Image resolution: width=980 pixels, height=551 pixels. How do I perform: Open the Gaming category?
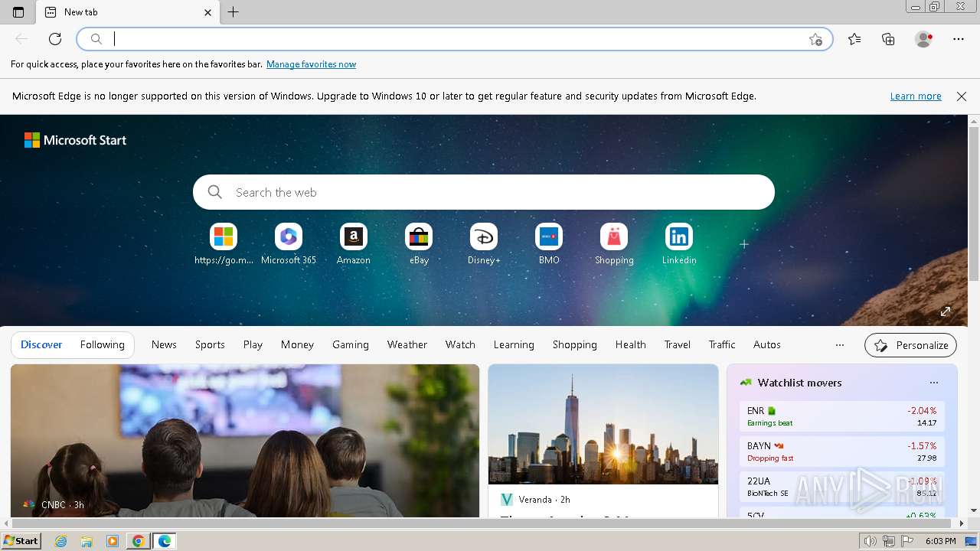tap(351, 345)
